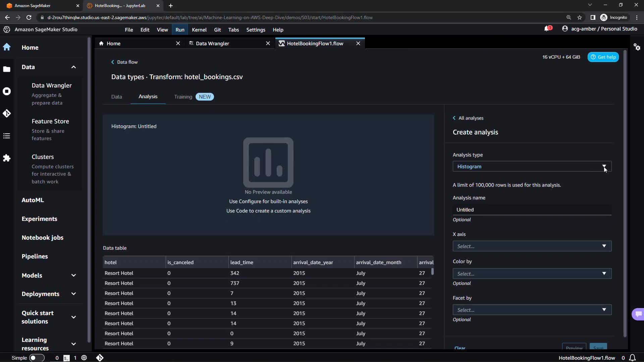This screenshot has height=362, width=644.
Task: Open the extensions puzzle-piece icon
Action: 7,158
